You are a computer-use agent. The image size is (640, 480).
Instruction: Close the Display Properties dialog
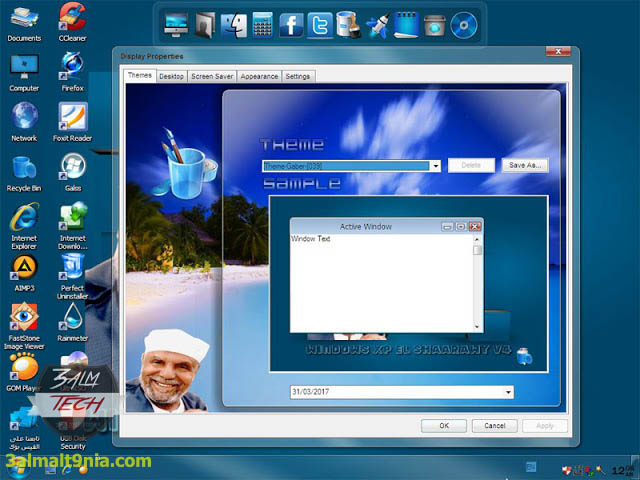558,51
